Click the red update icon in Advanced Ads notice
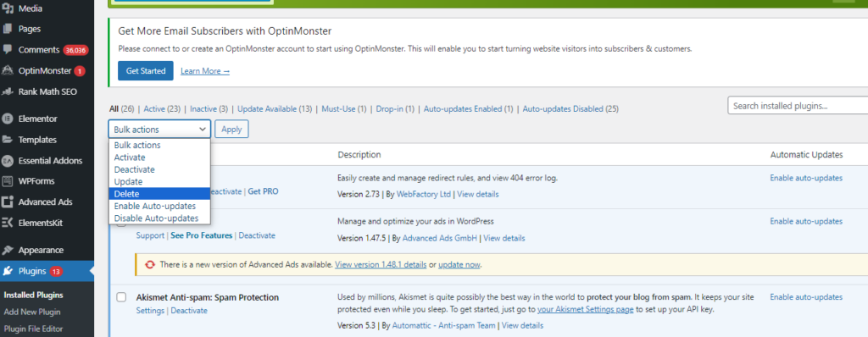 tap(149, 265)
